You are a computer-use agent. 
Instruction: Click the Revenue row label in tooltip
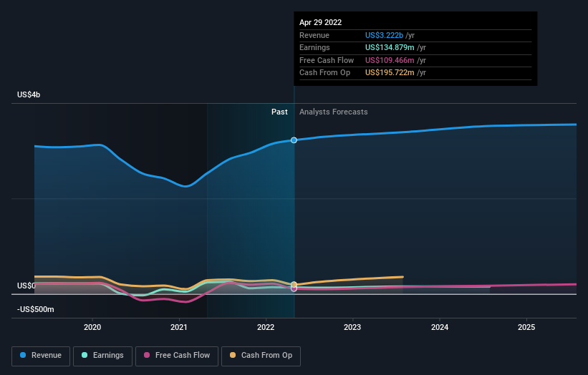tap(314, 35)
